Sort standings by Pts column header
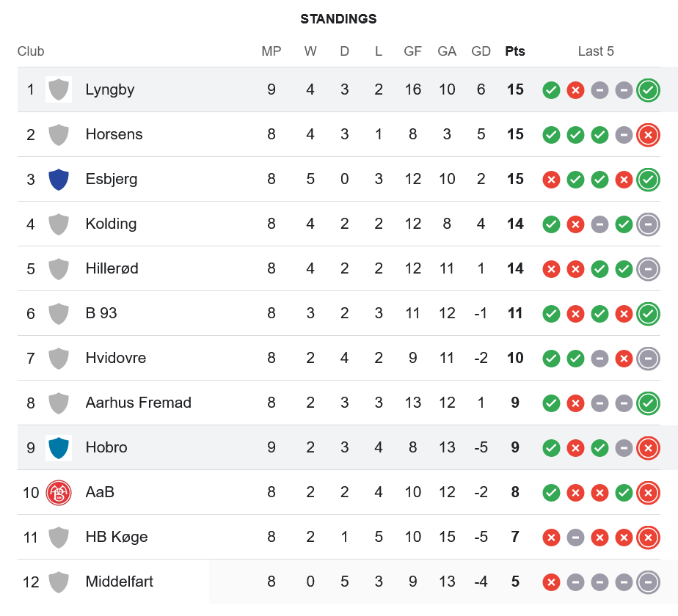The width and height of the screenshot is (678, 616). (515, 51)
